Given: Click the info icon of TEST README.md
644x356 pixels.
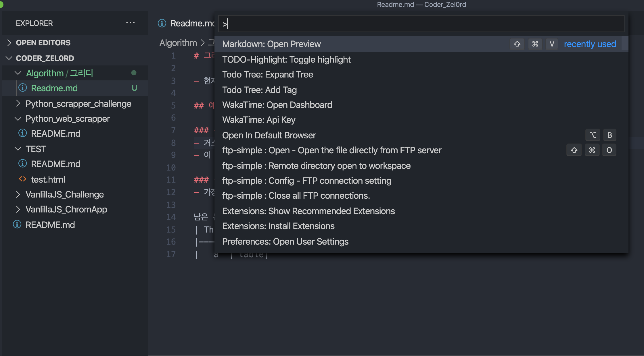Looking at the screenshot, I should click(x=22, y=164).
